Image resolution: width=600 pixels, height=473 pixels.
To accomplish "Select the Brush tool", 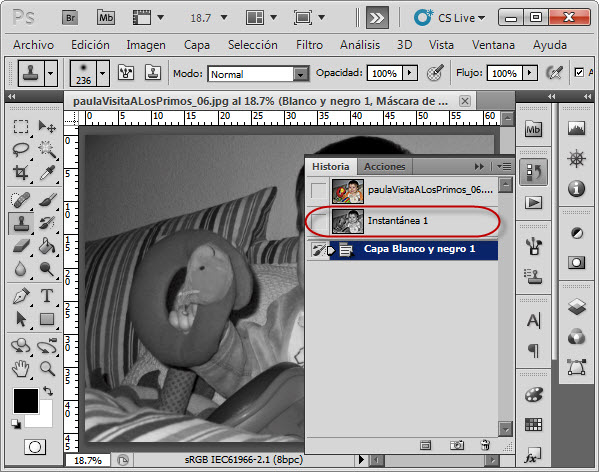I will [x=47, y=200].
